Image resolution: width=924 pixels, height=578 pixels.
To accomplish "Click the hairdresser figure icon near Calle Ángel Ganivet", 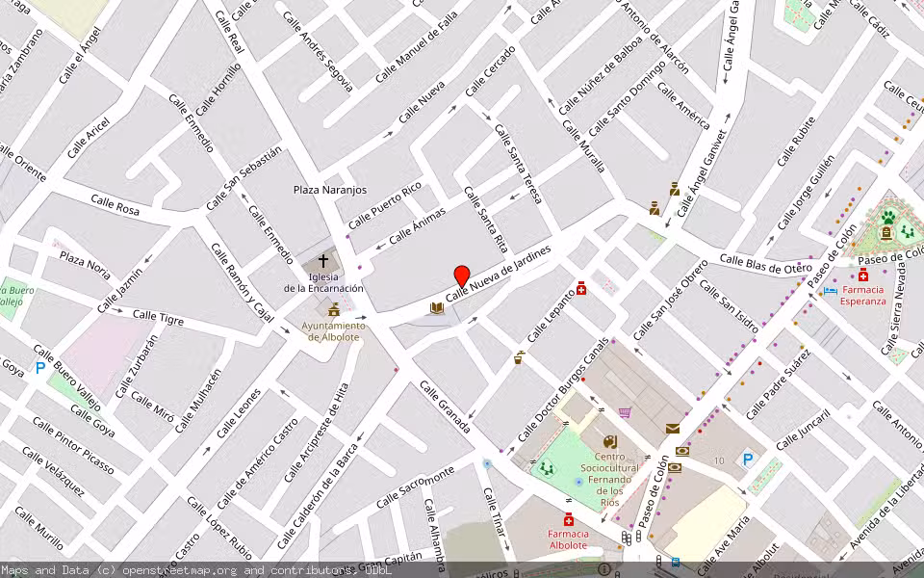I will [675, 189].
